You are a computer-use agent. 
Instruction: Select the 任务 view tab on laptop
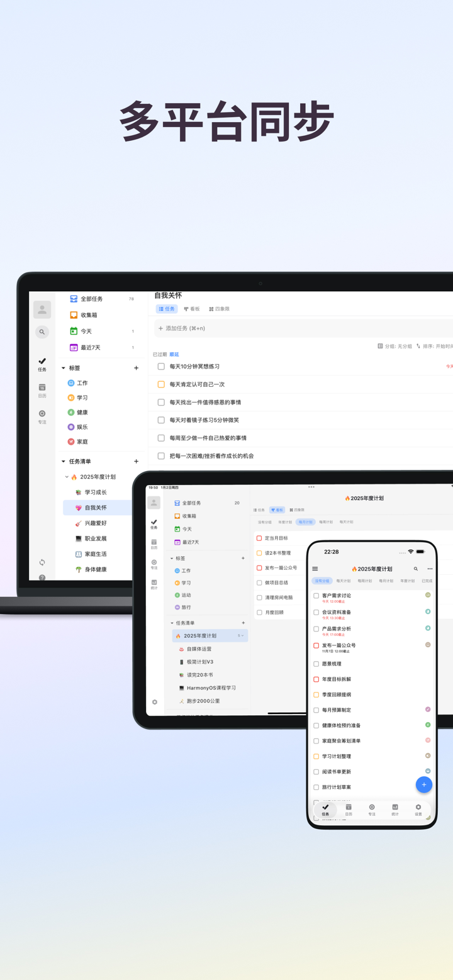tap(167, 309)
